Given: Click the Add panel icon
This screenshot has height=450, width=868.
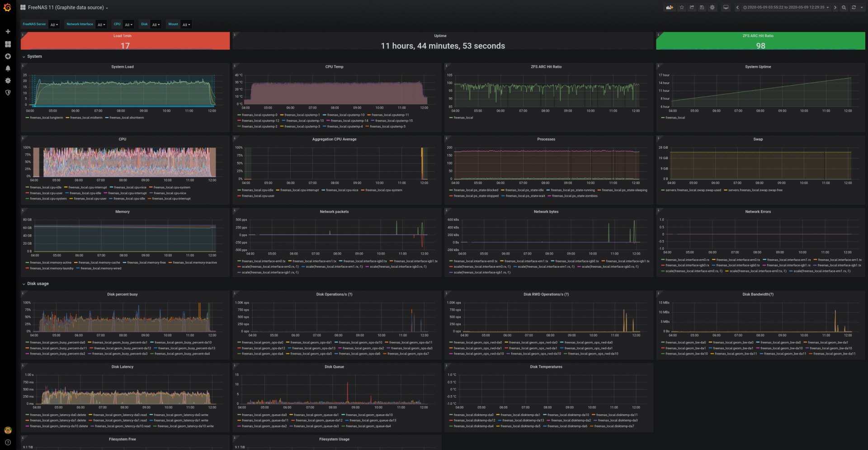Looking at the screenshot, I should (669, 7).
